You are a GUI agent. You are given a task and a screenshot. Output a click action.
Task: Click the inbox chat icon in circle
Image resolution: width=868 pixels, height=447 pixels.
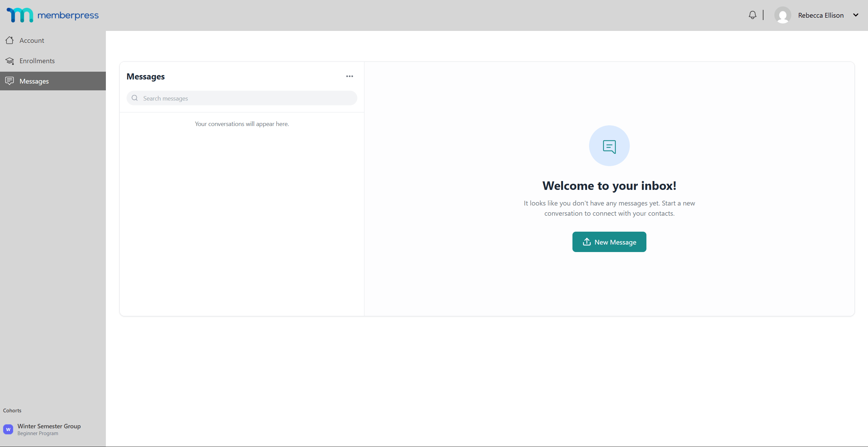(x=609, y=146)
